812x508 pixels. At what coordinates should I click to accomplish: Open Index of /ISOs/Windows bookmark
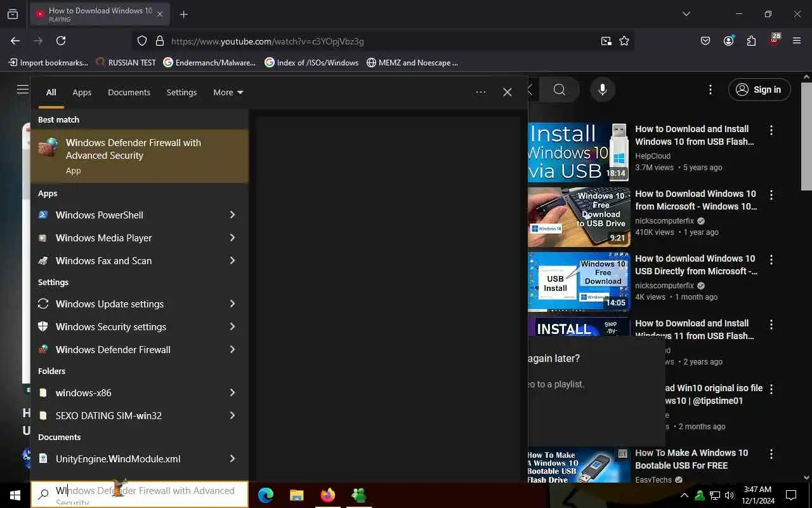[311, 62]
